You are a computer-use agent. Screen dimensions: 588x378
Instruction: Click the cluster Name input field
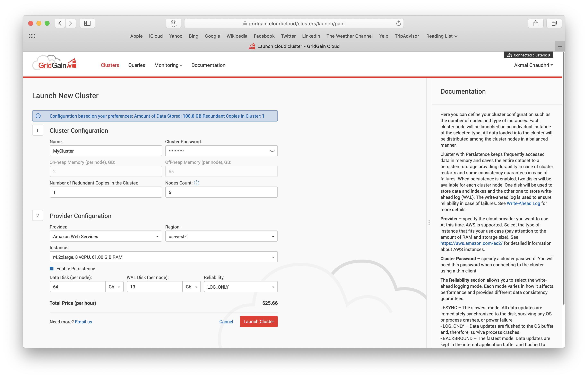(x=106, y=151)
